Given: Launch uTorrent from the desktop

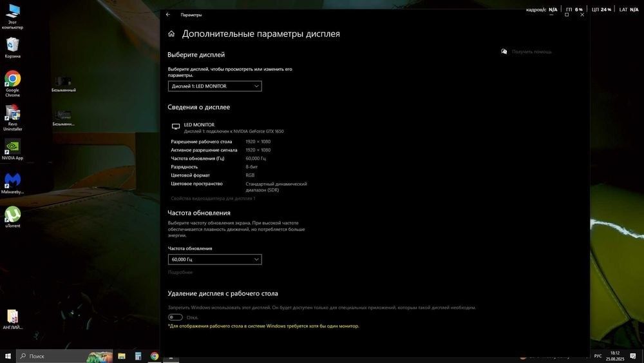Looking at the screenshot, I should [x=12, y=217].
